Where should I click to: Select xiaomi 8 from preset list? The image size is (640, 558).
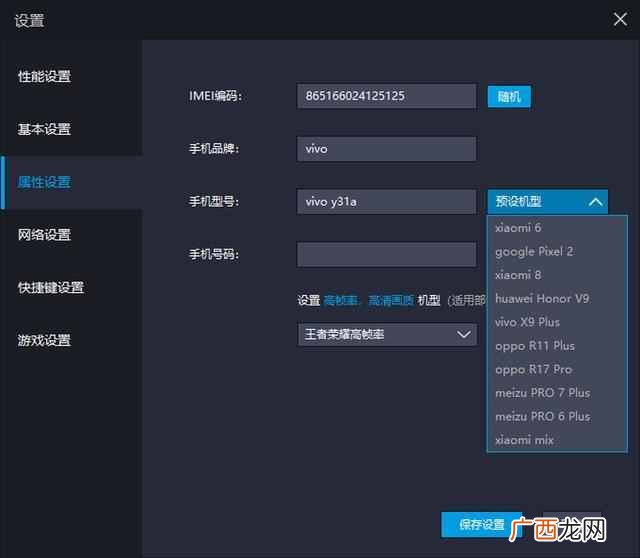coord(557,275)
